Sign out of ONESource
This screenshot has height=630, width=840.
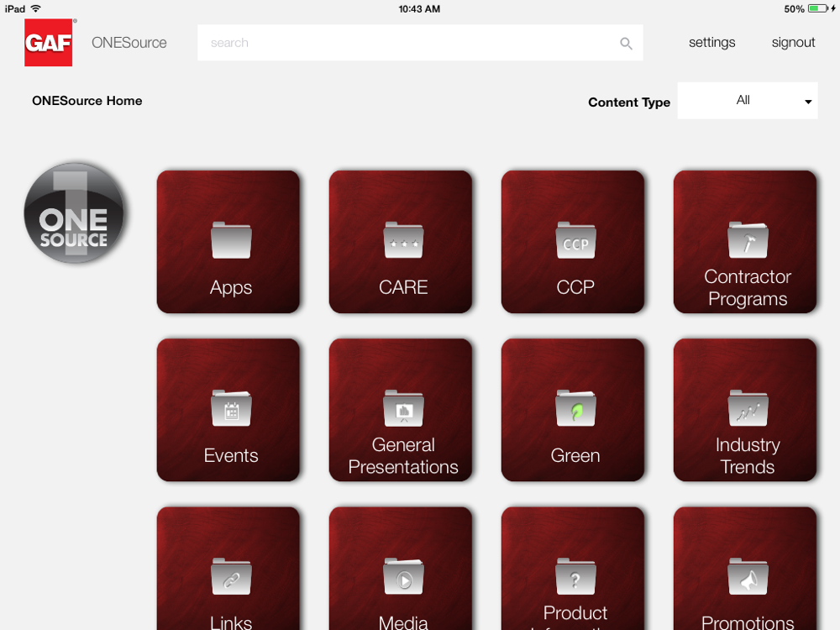point(794,43)
